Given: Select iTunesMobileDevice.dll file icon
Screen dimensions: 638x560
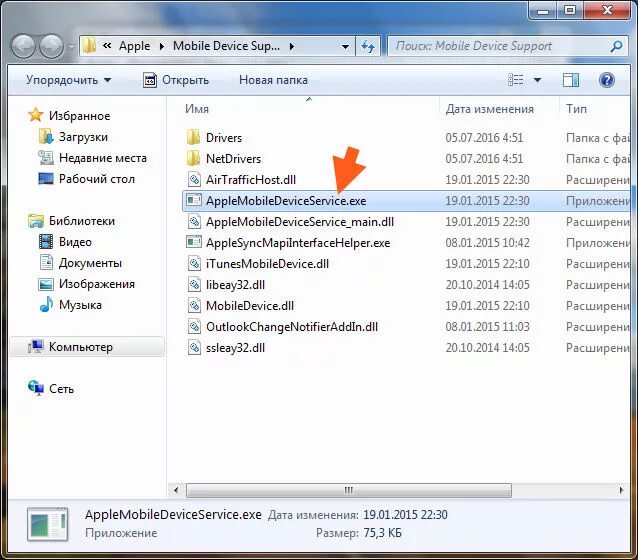Looking at the screenshot, I should [194, 263].
